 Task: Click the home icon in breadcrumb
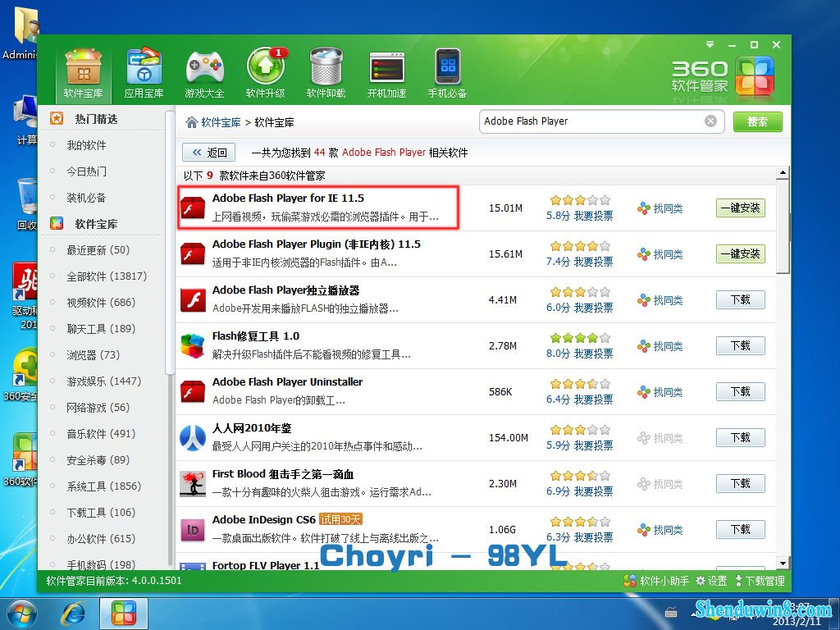(x=191, y=122)
